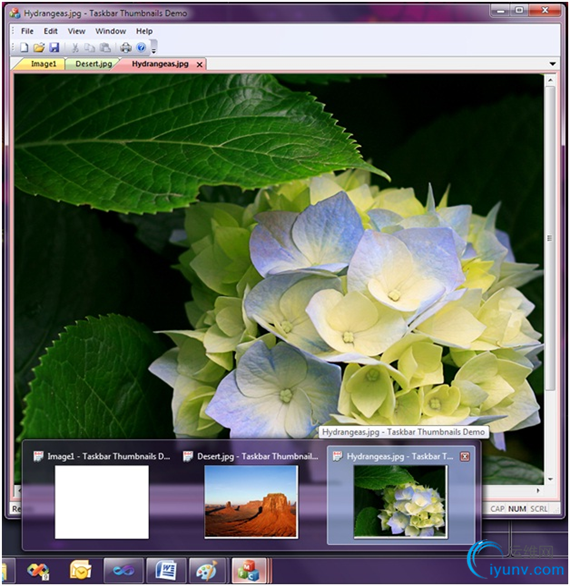Click the Cut scissors toolbar icon
The height and width of the screenshot is (586, 570).
click(x=75, y=47)
